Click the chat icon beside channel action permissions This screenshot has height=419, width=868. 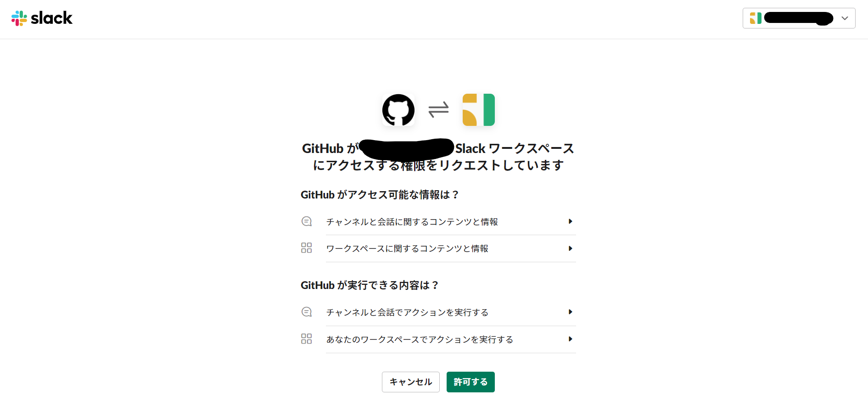point(307,311)
